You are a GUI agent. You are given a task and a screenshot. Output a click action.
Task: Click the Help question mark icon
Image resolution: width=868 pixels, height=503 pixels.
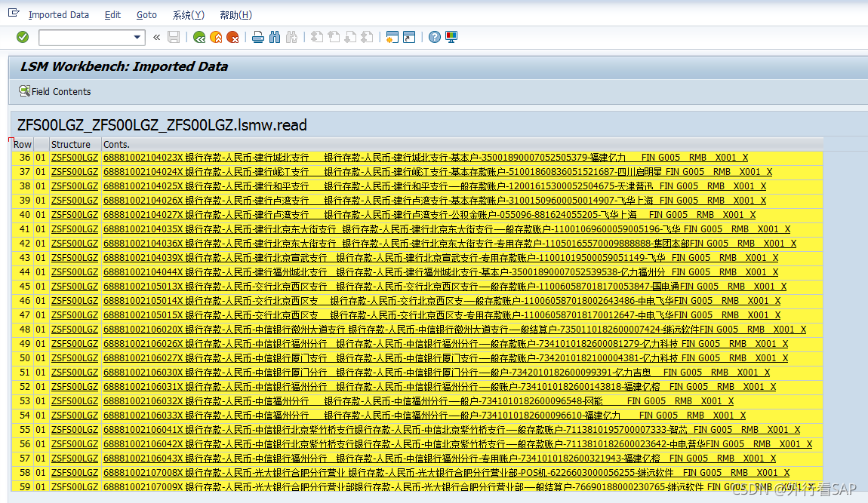pyautogui.click(x=435, y=37)
